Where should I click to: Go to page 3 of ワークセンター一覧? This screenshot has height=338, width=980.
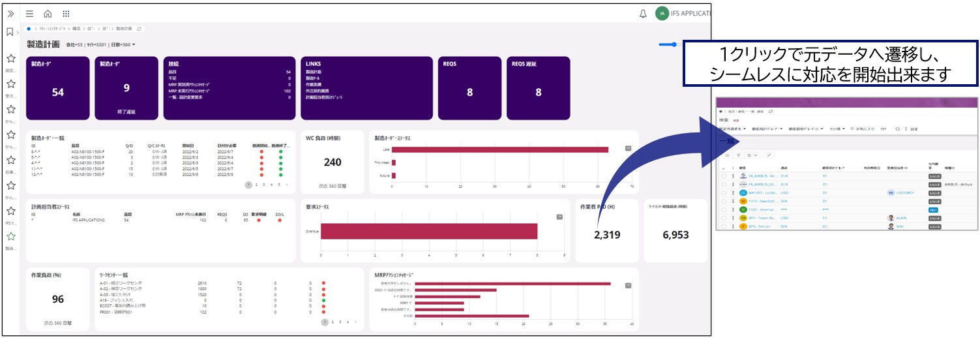(x=340, y=322)
